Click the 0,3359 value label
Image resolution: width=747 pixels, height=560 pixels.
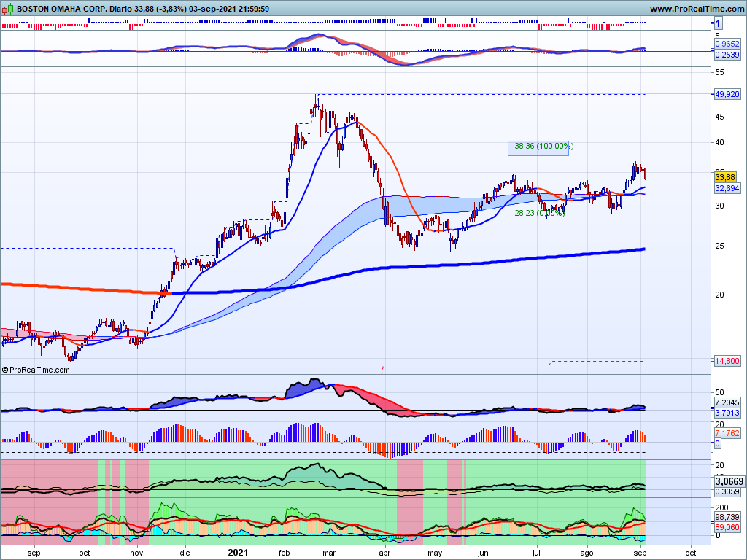click(727, 492)
